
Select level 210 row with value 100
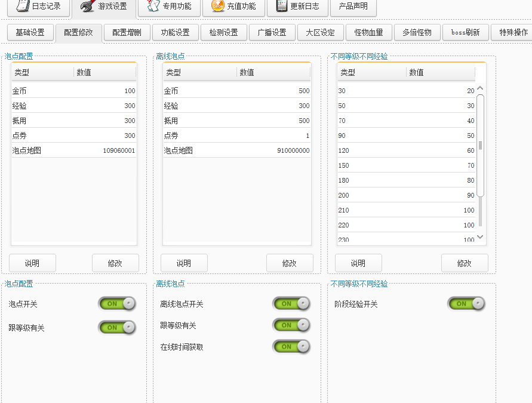[407, 210]
